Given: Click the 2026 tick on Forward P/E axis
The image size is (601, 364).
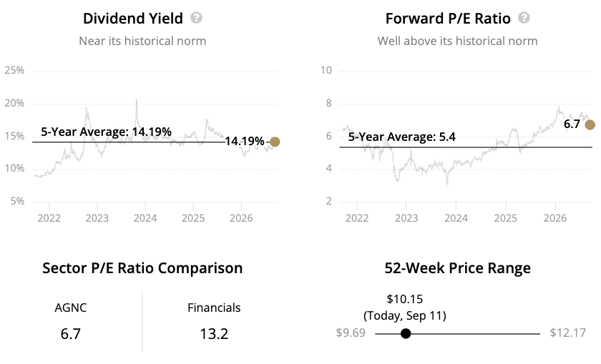Looking at the screenshot, I should (x=555, y=218).
